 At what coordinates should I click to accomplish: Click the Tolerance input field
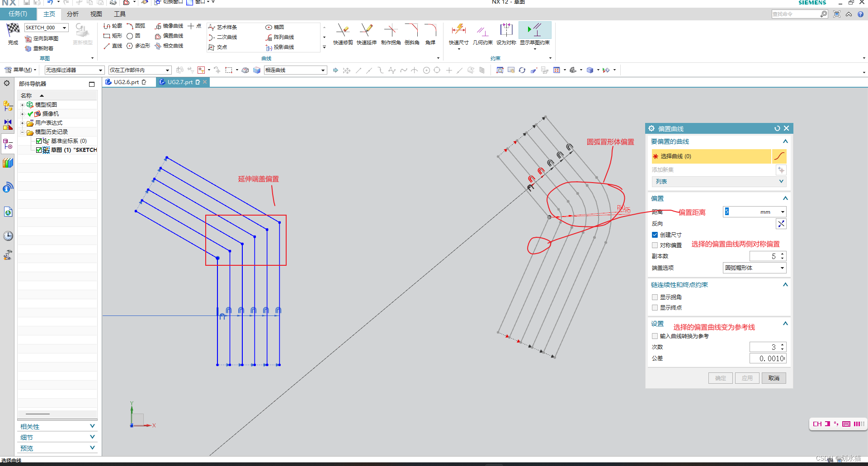pos(768,358)
